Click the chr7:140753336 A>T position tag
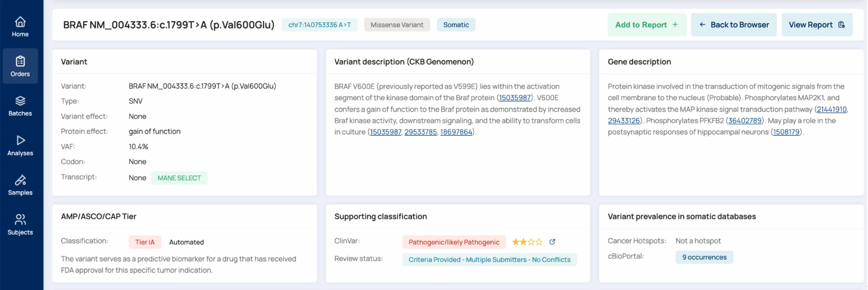Screen dimensions: 868x290 pyautogui.click(x=320, y=25)
